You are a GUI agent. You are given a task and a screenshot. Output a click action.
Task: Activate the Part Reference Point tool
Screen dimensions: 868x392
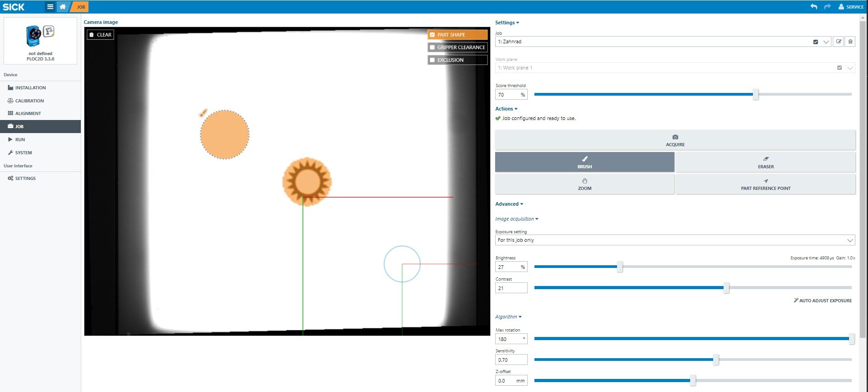coord(765,184)
